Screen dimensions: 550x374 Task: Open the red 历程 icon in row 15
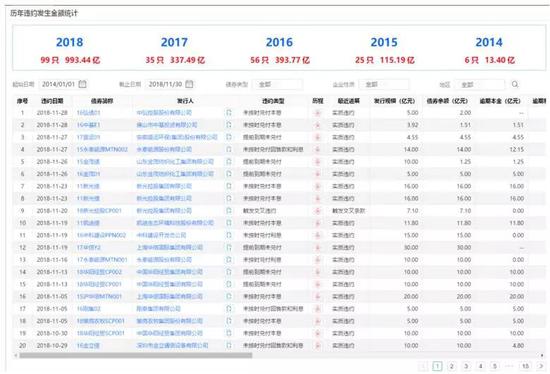click(x=317, y=284)
